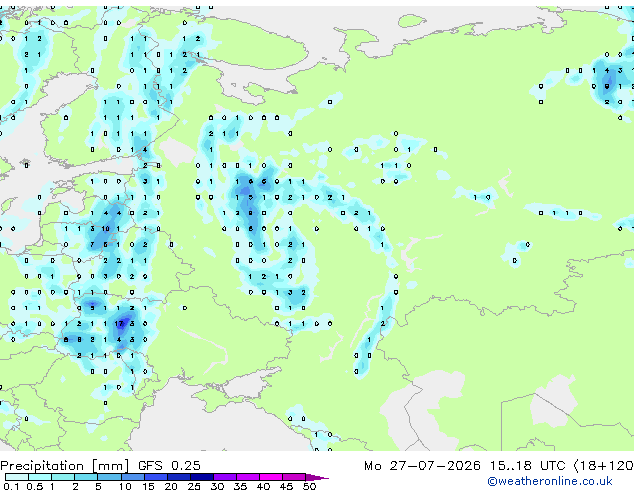Click the 0.1–0.5 mm palest legend swatch
This screenshot has width=634, height=490.
pos(17,477)
